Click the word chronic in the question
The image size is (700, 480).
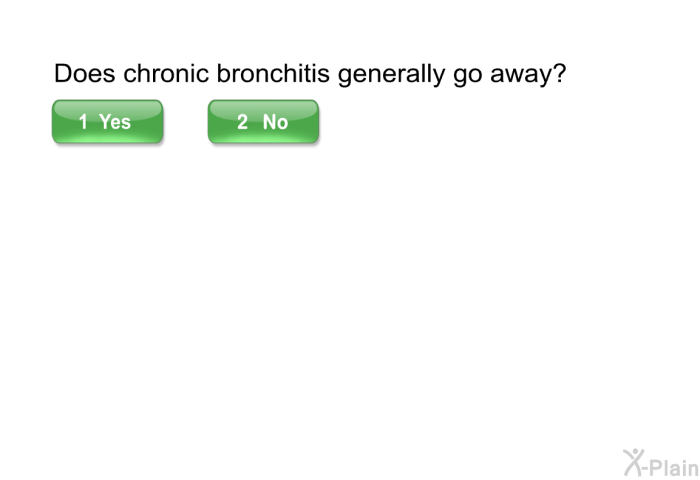click(x=166, y=73)
